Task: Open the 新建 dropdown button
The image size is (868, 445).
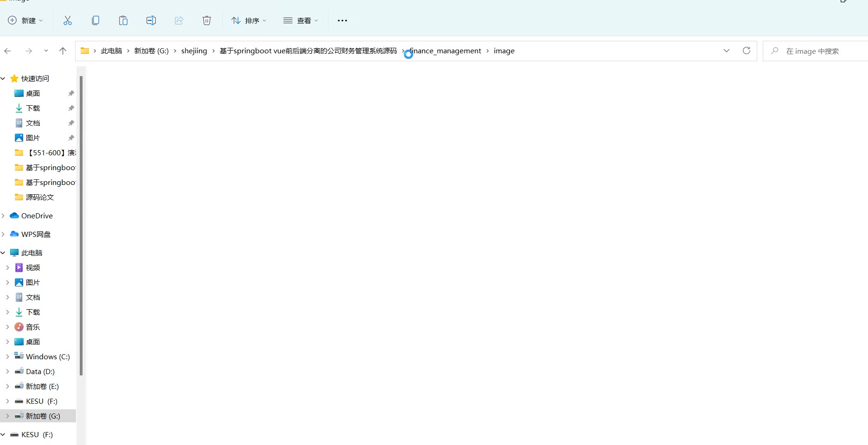Action: point(26,20)
